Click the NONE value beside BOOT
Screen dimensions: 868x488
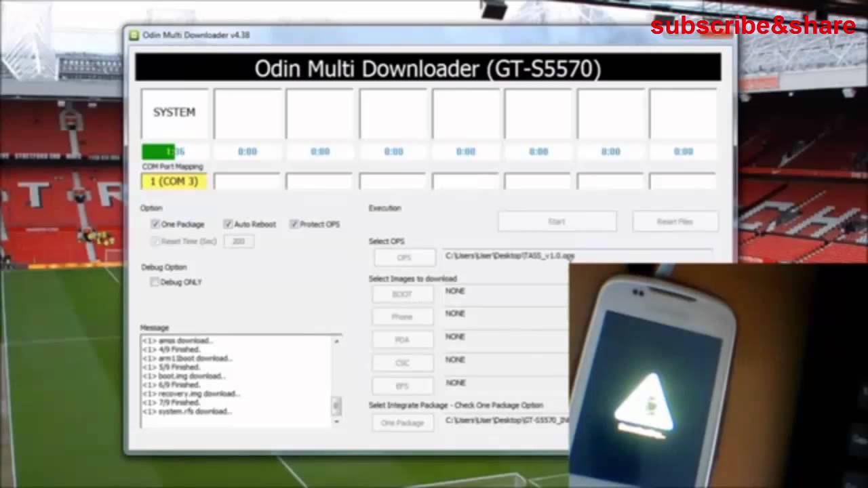[x=455, y=291]
